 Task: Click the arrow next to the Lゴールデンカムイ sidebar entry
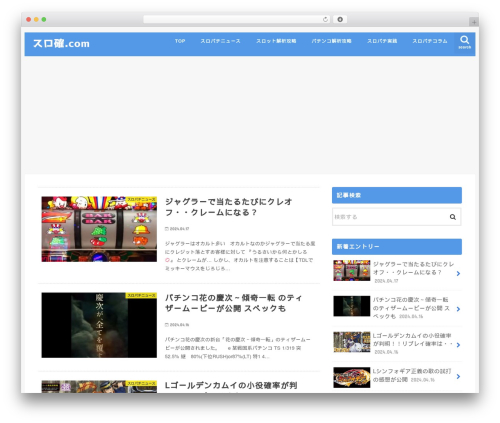[x=458, y=345]
